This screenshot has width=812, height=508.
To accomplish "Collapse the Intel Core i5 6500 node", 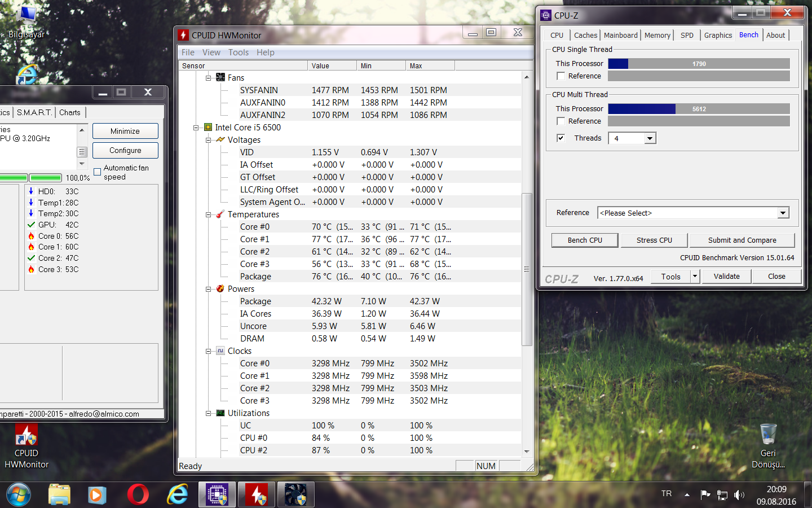I will [196, 128].
